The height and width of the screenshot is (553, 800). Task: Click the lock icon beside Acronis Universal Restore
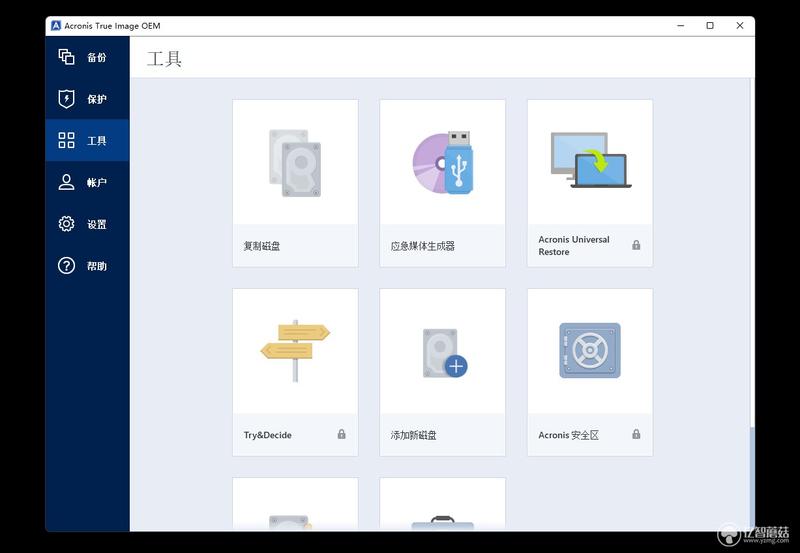[636, 245]
